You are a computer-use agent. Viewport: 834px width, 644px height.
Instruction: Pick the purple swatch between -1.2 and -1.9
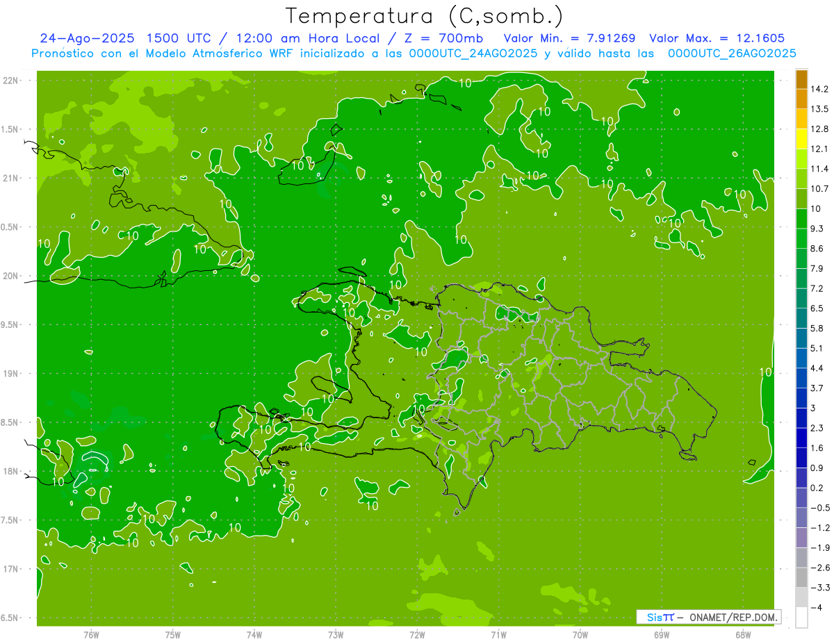click(801, 538)
